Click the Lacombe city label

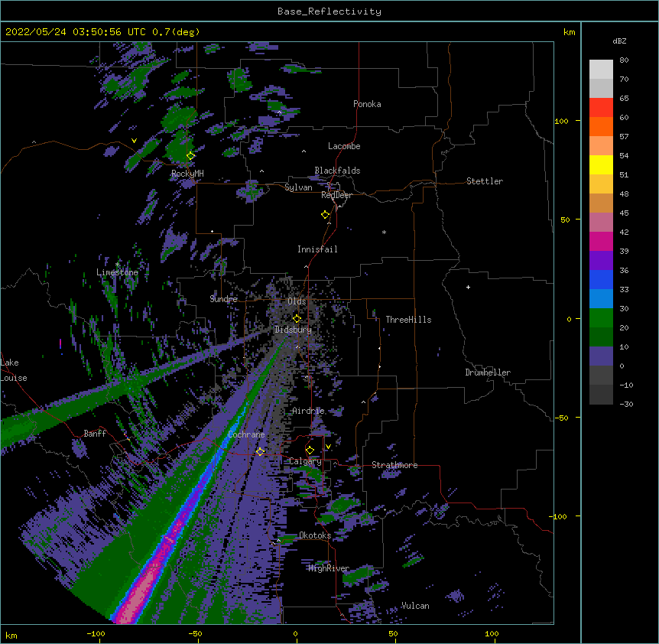(344, 146)
